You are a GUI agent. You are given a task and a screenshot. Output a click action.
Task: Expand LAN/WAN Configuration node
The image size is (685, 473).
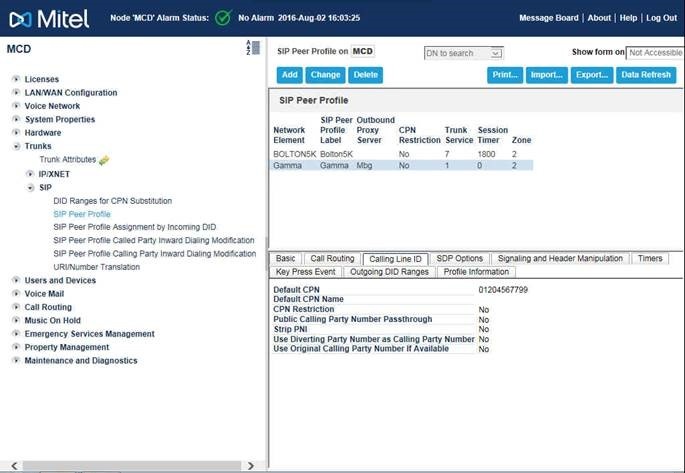[x=16, y=93]
